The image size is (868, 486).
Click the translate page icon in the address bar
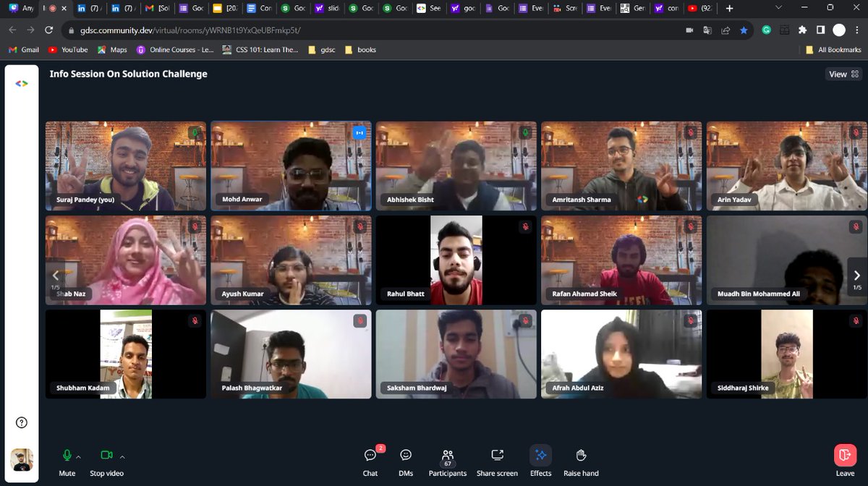(707, 30)
